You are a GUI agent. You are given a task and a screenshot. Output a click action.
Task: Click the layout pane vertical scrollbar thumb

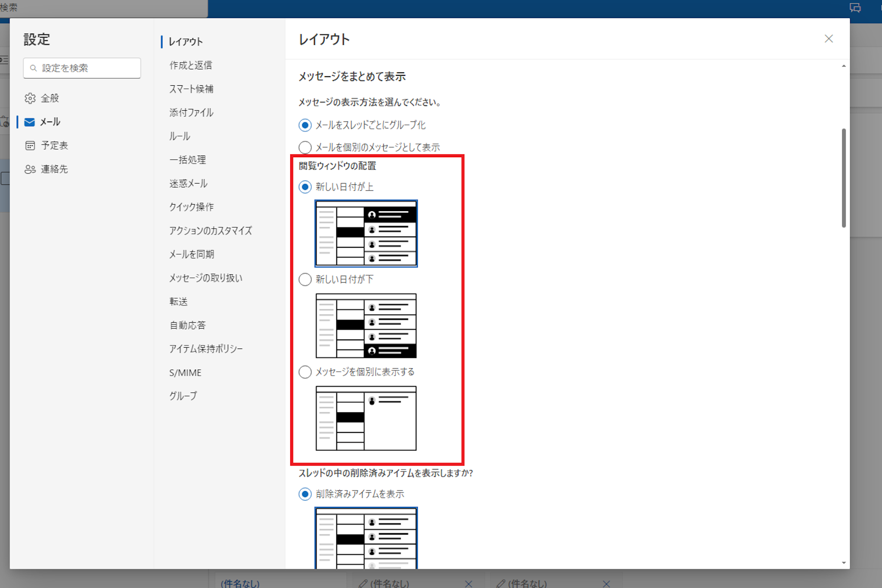tap(844, 177)
